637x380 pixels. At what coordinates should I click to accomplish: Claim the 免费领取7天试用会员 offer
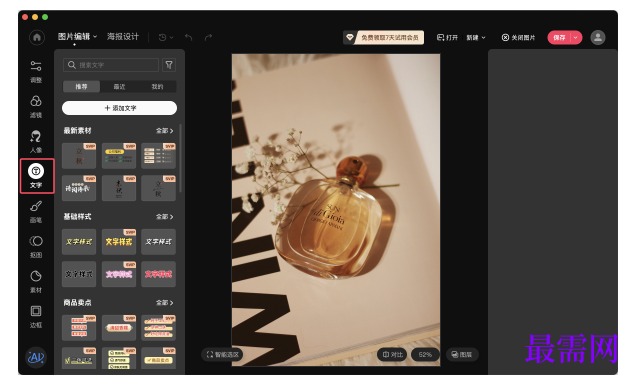[x=384, y=37]
